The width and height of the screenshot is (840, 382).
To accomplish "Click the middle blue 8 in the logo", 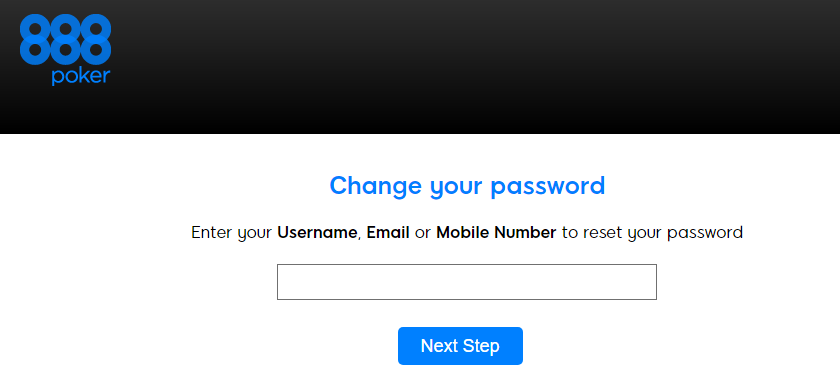I will tap(65, 39).
